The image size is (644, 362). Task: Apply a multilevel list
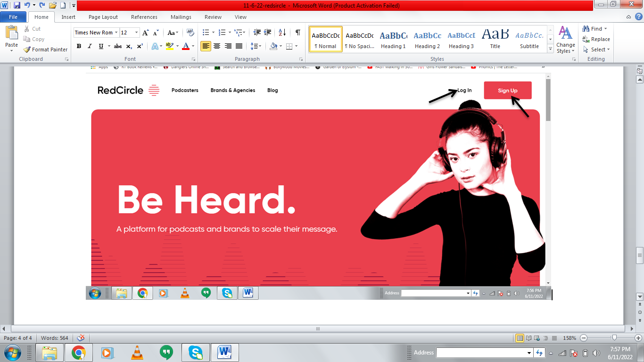[239, 33]
